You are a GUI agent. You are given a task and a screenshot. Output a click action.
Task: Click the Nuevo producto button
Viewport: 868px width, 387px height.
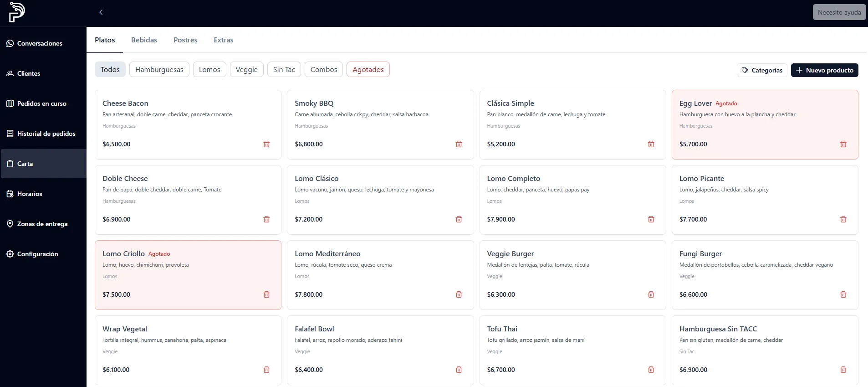pyautogui.click(x=824, y=70)
